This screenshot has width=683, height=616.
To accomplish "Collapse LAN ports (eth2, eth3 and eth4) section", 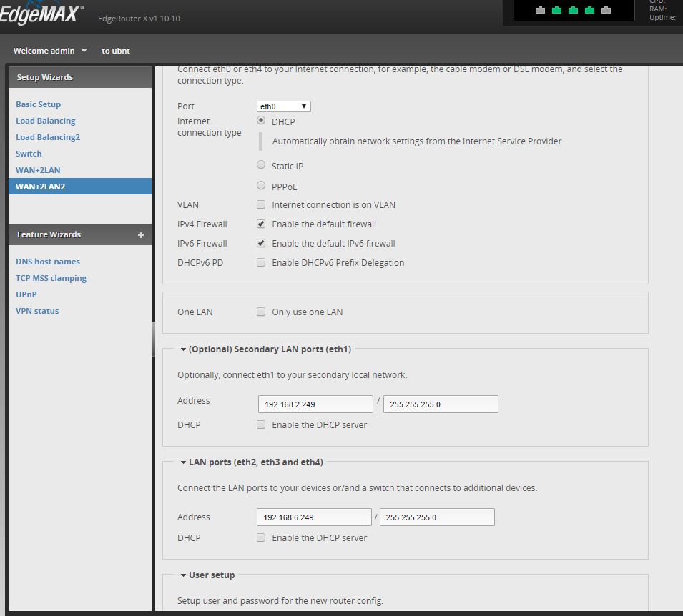I will [x=183, y=462].
